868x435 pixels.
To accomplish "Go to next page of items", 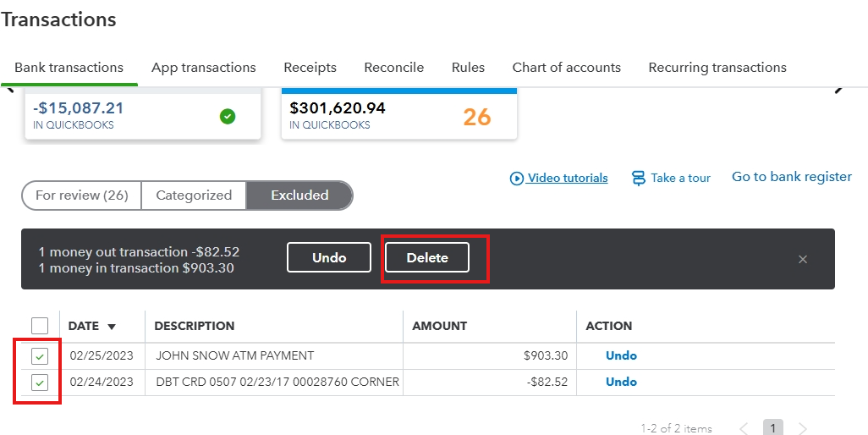I will (803, 428).
